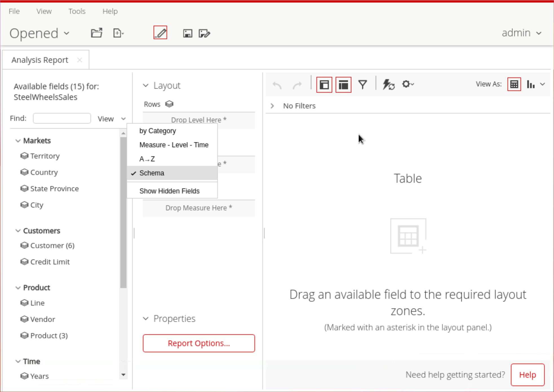Toggle the field list panel button
This screenshot has height=392, width=554.
[x=324, y=84]
